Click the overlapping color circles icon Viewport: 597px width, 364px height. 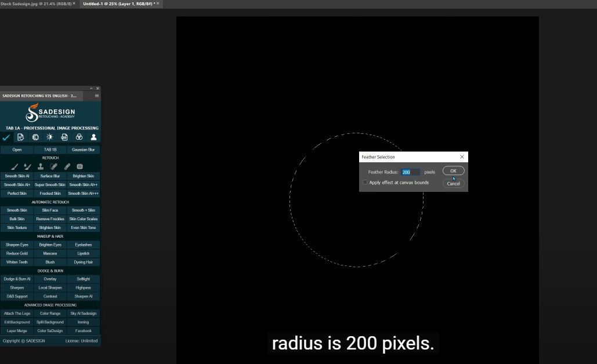[79, 137]
